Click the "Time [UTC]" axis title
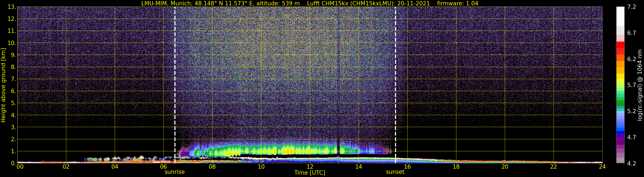Viewport: 644px width, 177px height. (309, 173)
